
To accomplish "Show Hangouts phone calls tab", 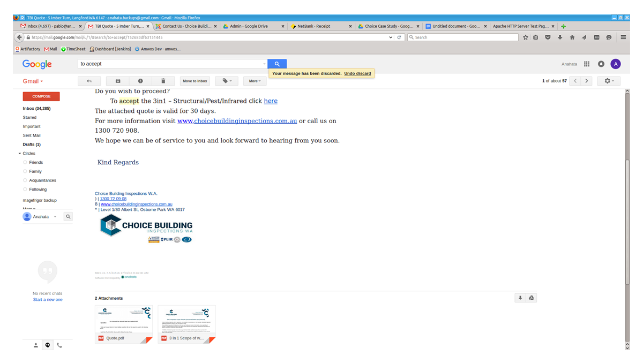I will pyautogui.click(x=59, y=345).
